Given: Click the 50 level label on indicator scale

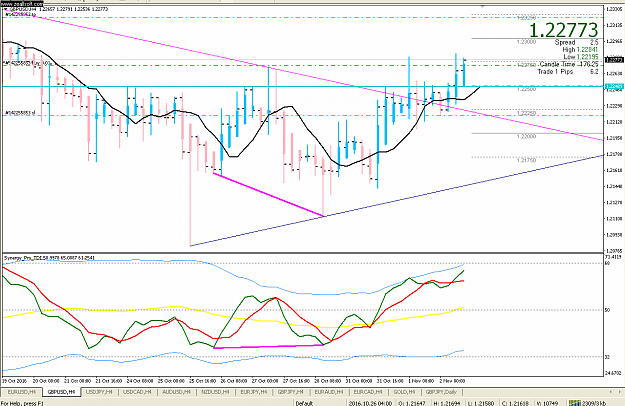Looking at the screenshot, I should point(607,310).
